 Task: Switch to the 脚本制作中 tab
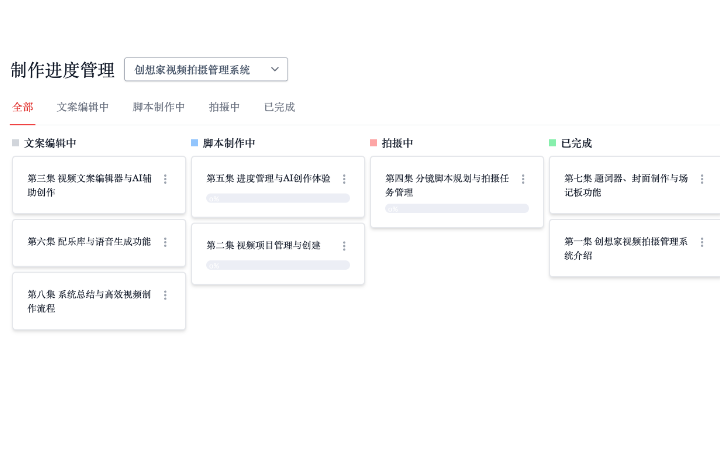coord(159,107)
